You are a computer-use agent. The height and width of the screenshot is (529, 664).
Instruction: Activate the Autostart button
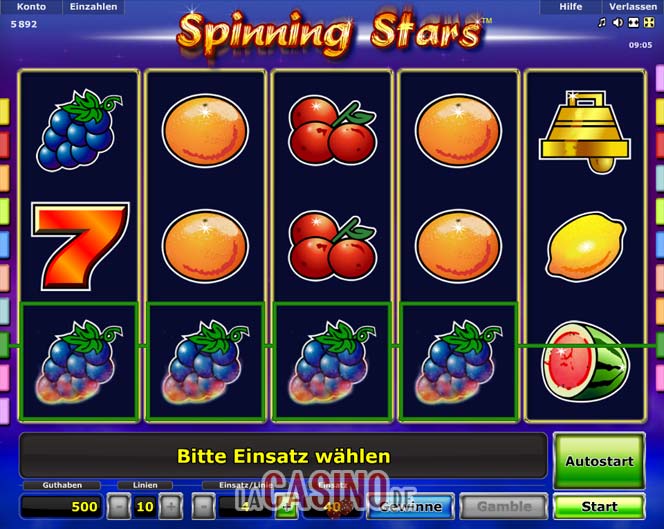tap(599, 461)
